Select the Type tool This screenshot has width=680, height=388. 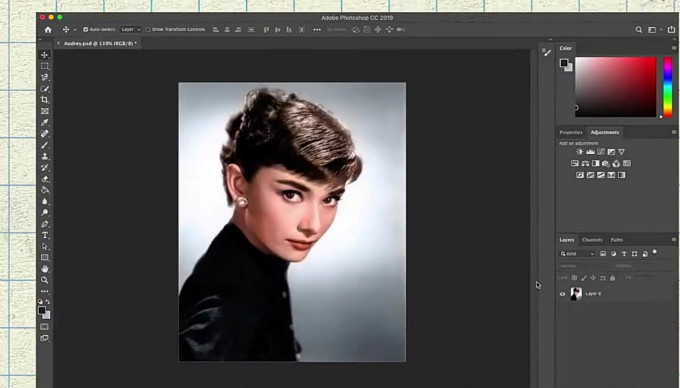tap(45, 235)
